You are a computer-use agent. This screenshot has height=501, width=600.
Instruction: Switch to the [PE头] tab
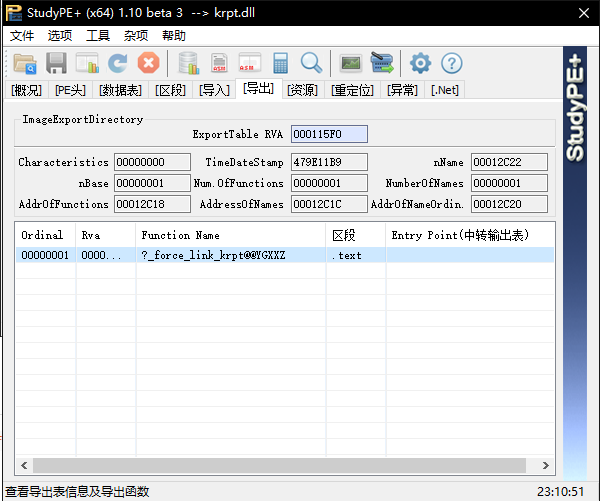coord(70,90)
